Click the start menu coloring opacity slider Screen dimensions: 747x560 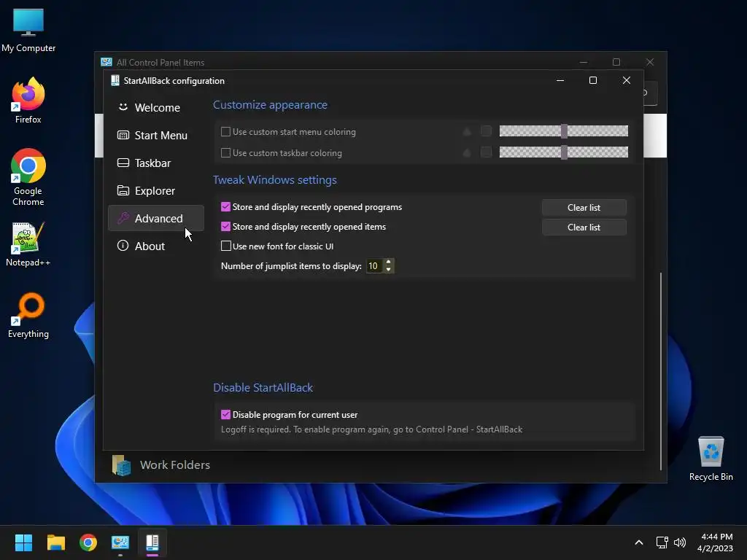[564, 131]
